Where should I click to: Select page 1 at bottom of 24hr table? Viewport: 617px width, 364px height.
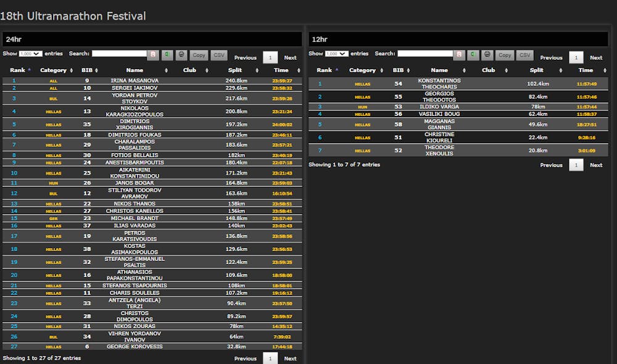(270, 358)
